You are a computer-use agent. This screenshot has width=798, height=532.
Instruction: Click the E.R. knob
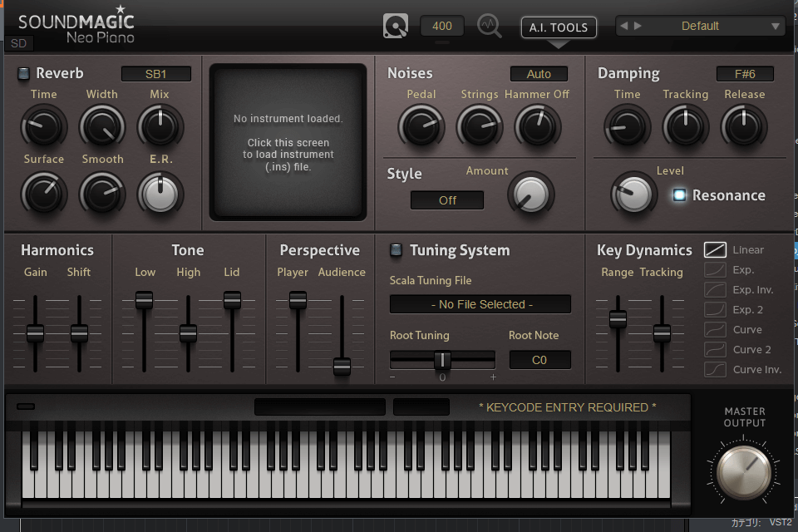[x=160, y=194]
